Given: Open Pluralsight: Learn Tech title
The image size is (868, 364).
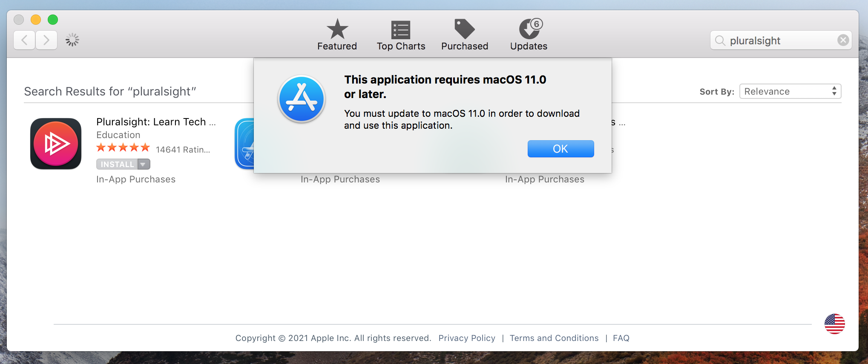Looking at the screenshot, I should [x=156, y=122].
